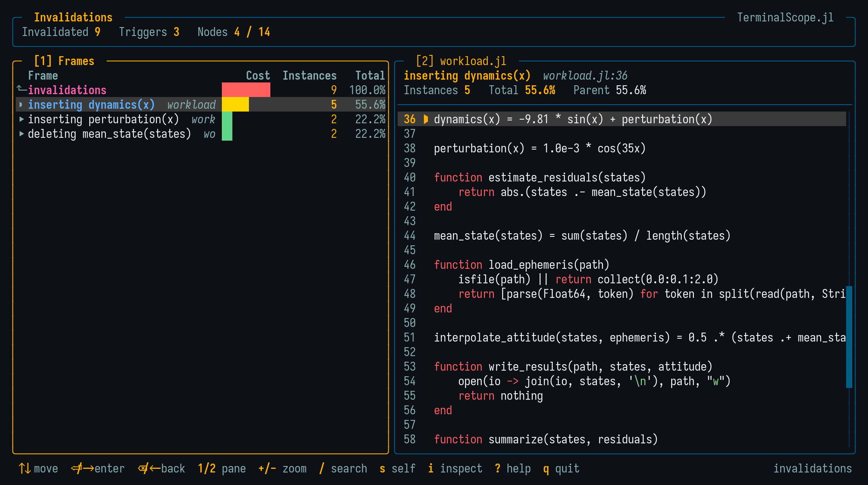Image resolution: width=868 pixels, height=485 pixels.
Task: Sort by the Instances column header
Action: 310,76
